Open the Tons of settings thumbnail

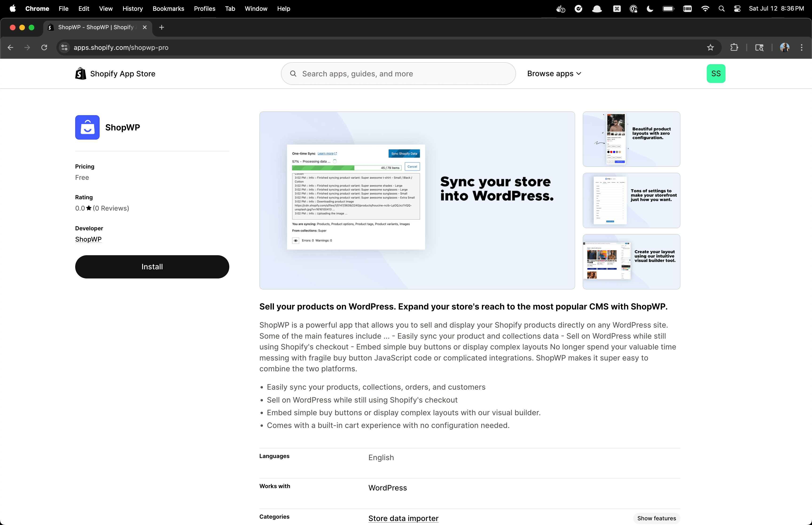[x=631, y=200]
